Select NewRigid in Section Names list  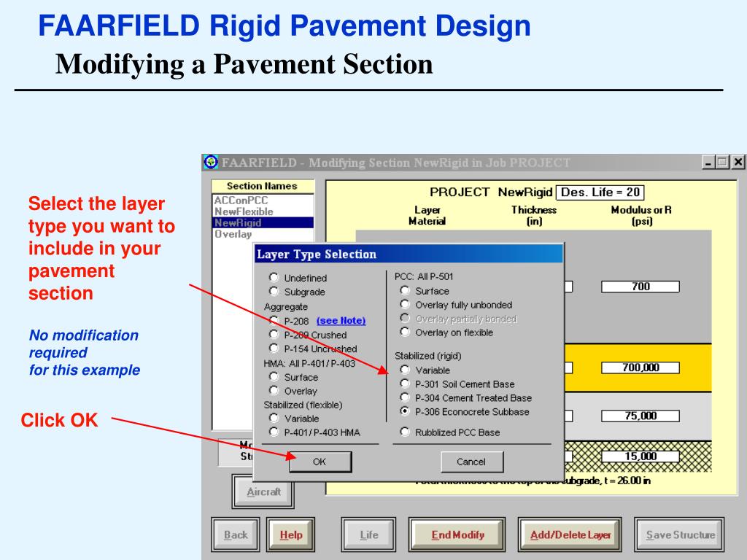[x=263, y=223]
